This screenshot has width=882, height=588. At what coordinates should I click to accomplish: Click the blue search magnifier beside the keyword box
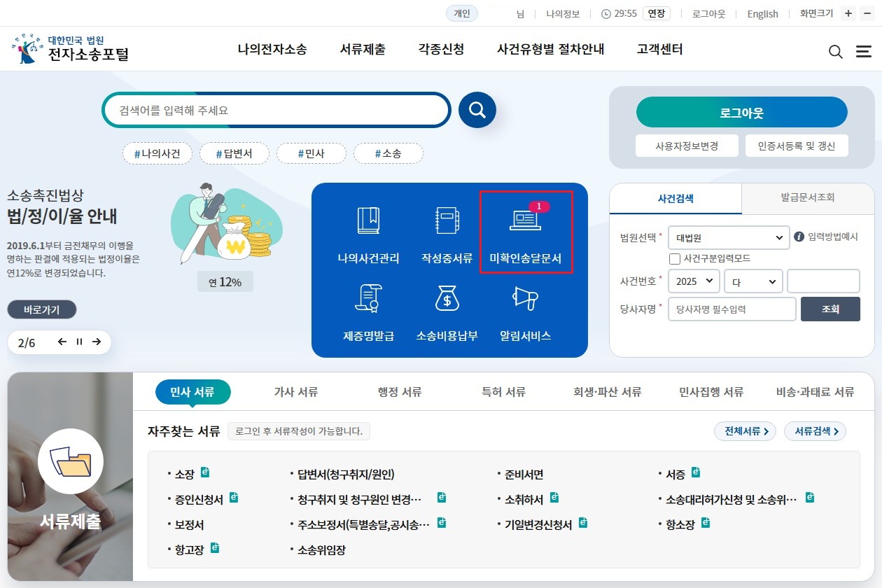pos(477,110)
